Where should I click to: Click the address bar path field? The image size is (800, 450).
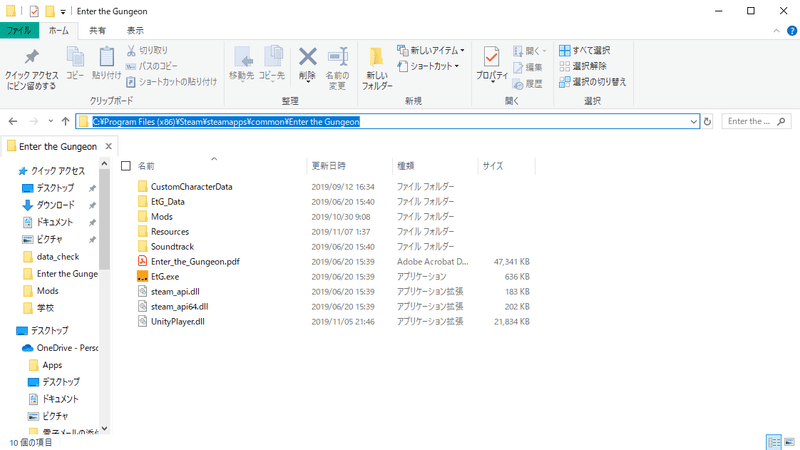388,121
